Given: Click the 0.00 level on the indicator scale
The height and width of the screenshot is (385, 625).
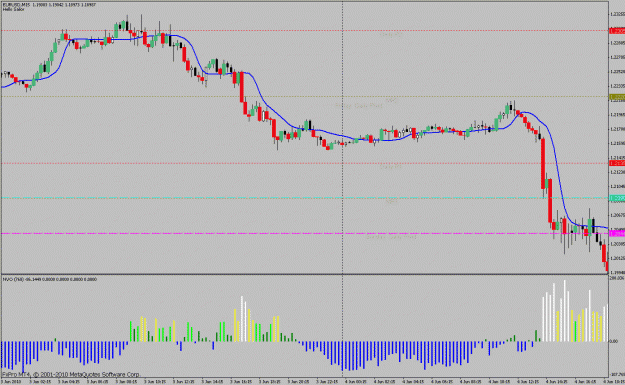Looking at the screenshot, I should pyautogui.click(x=614, y=341).
